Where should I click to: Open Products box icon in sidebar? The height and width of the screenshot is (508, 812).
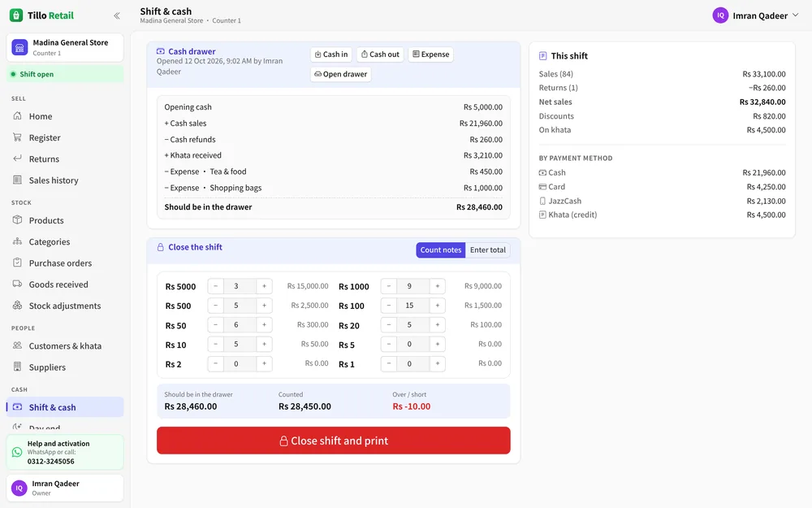[x=17, y=219]
